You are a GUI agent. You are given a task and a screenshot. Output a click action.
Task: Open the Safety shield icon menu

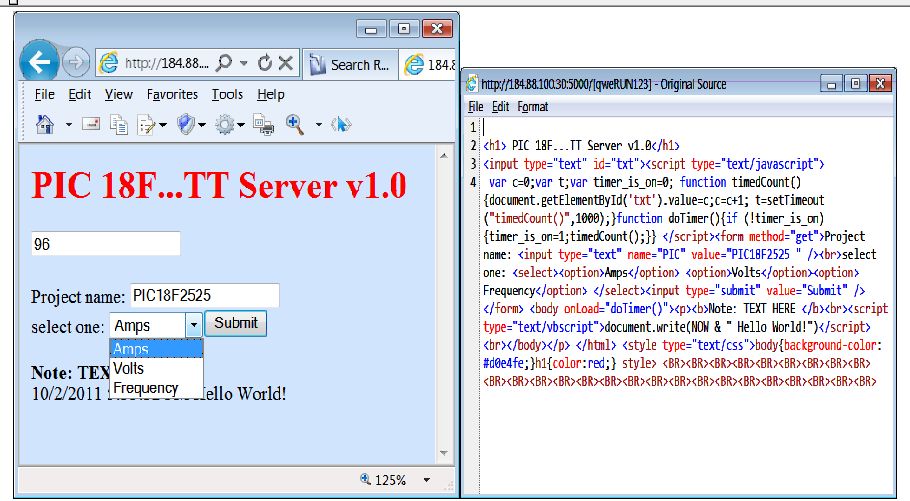(x=185, y=125)
